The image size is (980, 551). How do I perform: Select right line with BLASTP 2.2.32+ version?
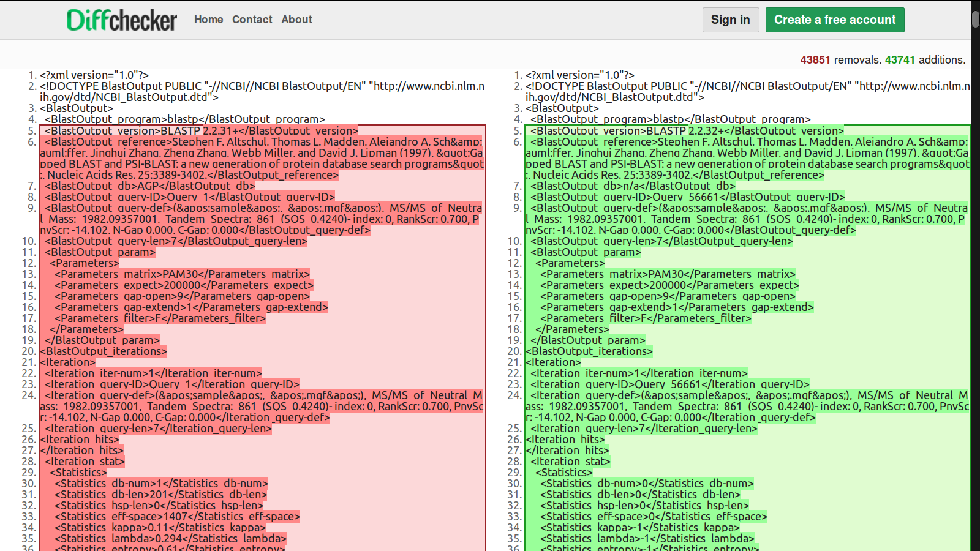click(x=687, y=130)
